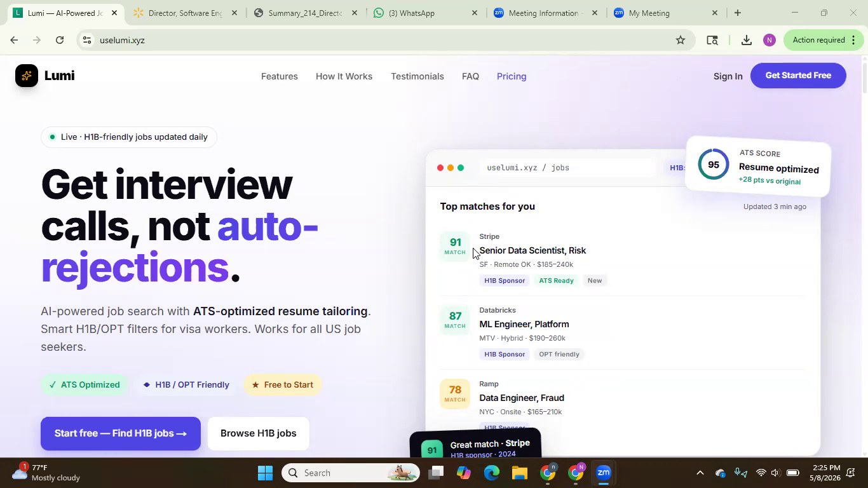The image size is (868, 488).
Task: Open Task View icon on taskbar
Action: coord(435,473)
